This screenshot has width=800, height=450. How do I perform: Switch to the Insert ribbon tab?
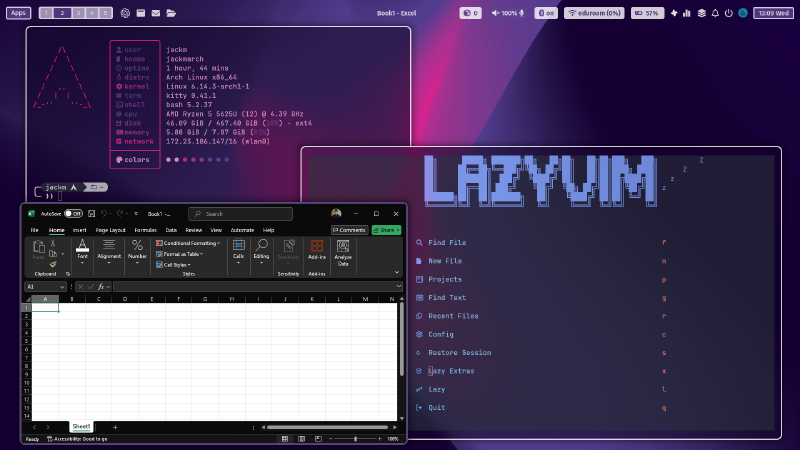[79, 230]
